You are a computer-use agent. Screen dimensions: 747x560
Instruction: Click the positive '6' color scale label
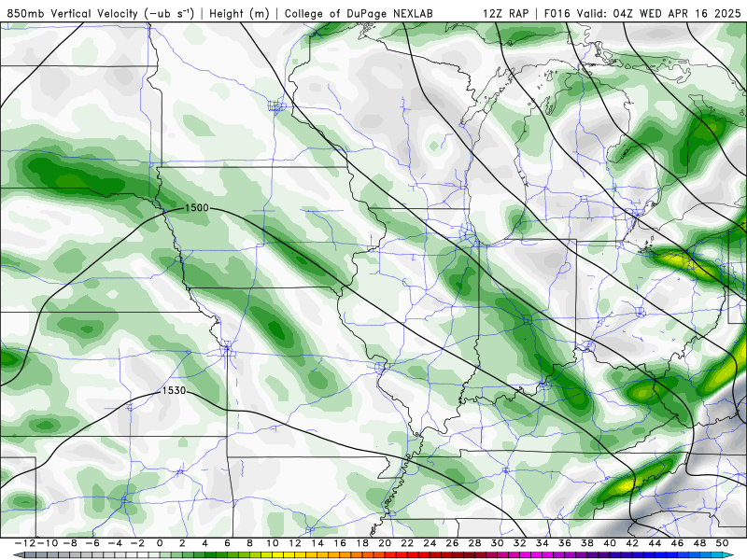coord(227,543)
